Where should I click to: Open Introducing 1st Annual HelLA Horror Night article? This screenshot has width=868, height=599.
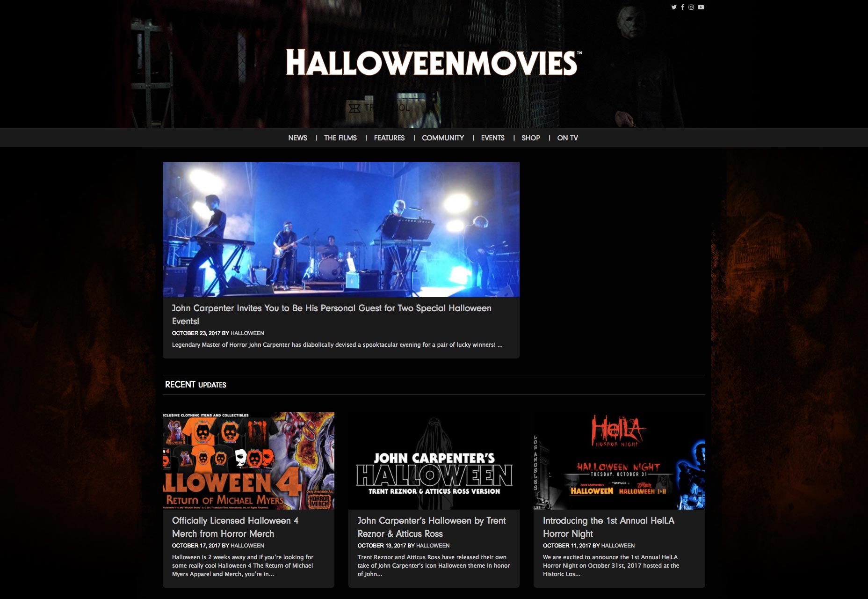[x=608, y=527]
